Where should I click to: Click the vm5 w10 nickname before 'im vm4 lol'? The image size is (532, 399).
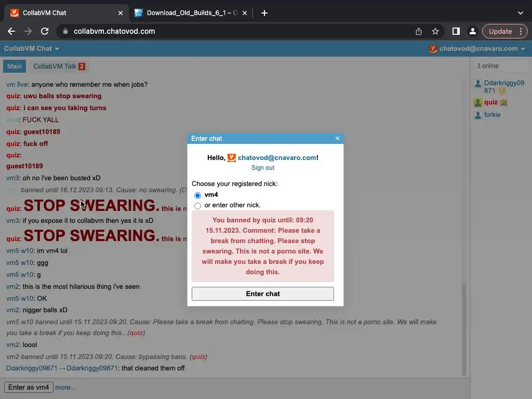tap(20, 251)
